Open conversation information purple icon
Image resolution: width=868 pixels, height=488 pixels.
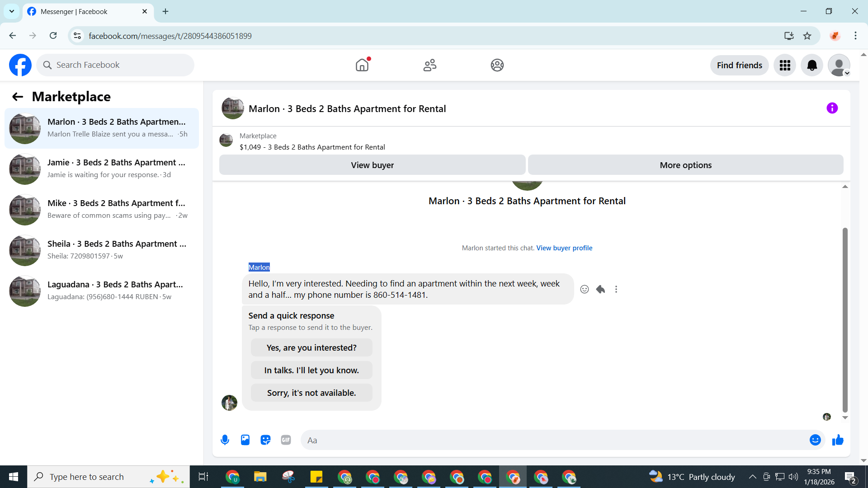point(832,108)
